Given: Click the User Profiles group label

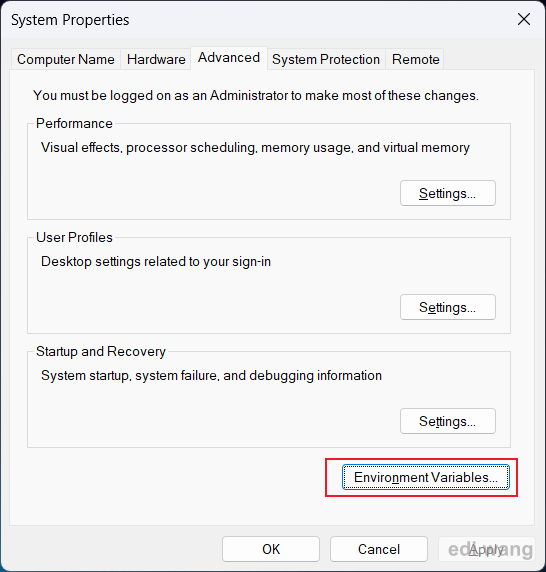Looking at the screenshot, I should pyautogui.click(x=74, y=237).
